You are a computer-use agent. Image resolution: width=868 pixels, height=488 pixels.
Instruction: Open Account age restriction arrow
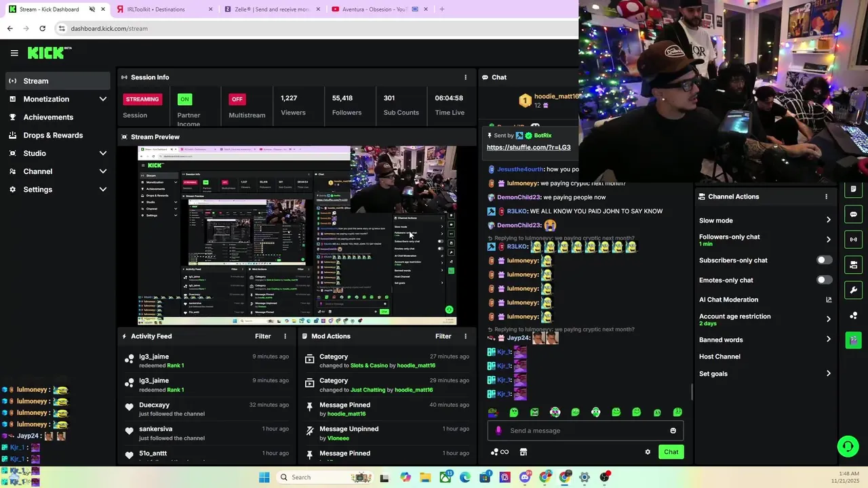(829, 319)
